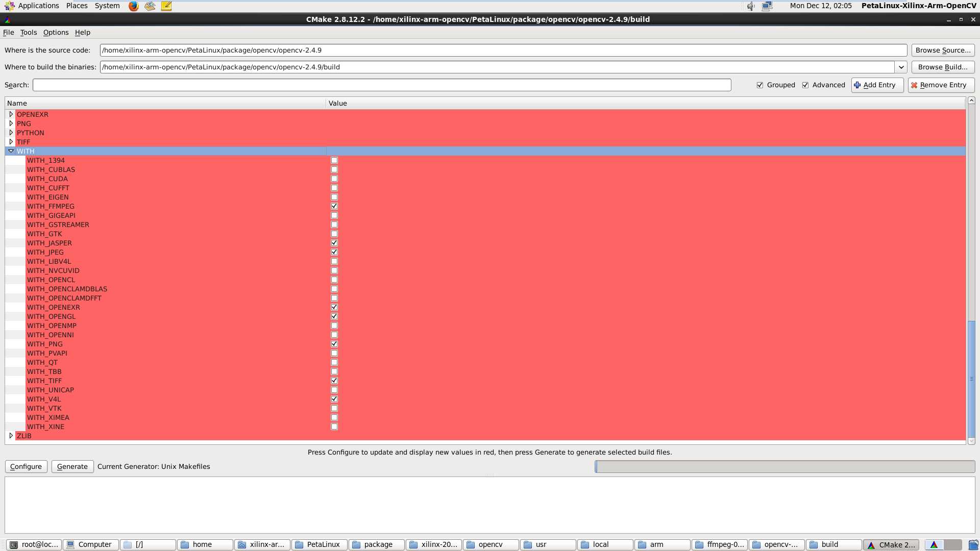Switch to PetaLinux folder taskbar window
980x551 pixels.
coord(320,545)
